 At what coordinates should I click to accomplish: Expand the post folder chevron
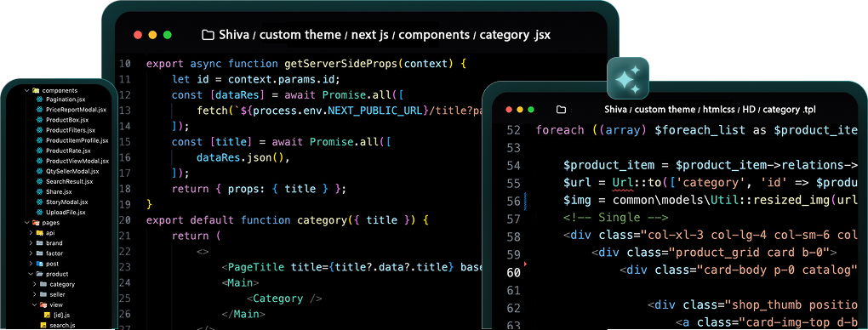coord(31,264)
